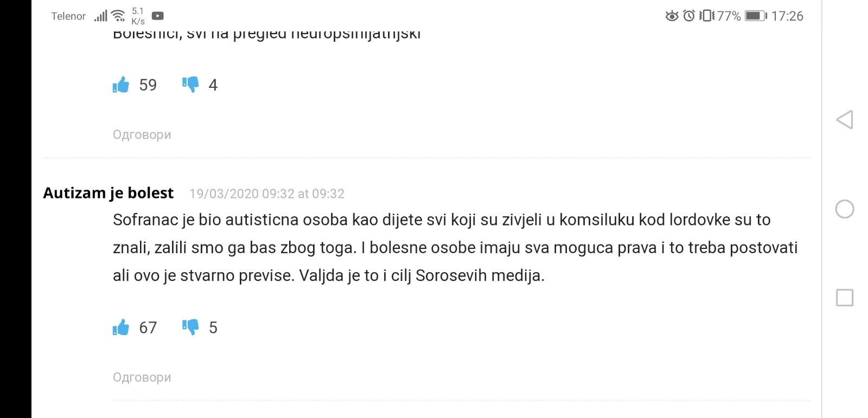Screen dimensions: 868x418
Task: Select the username "Autizam je bolest"
Action: point(108,193)
